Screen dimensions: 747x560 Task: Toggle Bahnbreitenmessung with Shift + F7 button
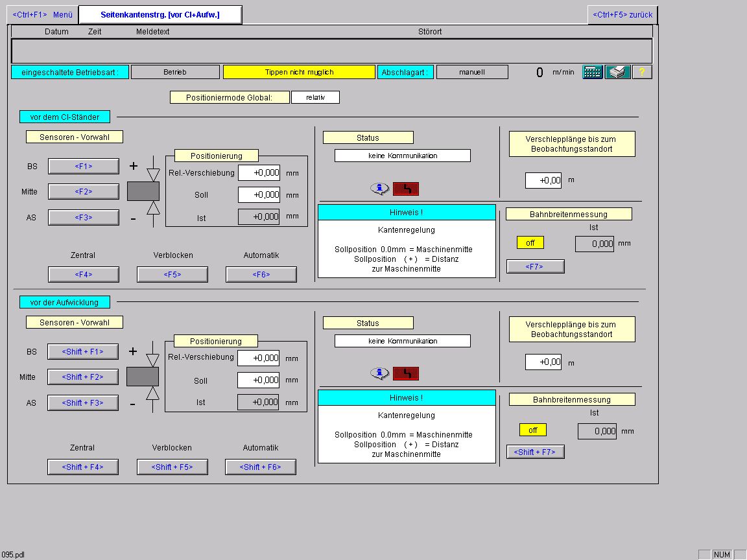point(536,452)
